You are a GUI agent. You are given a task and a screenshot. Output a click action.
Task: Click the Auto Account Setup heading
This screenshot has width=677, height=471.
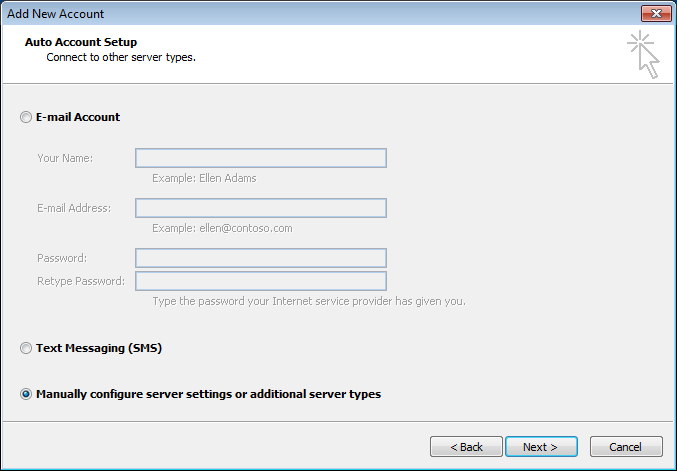point(80,42)
